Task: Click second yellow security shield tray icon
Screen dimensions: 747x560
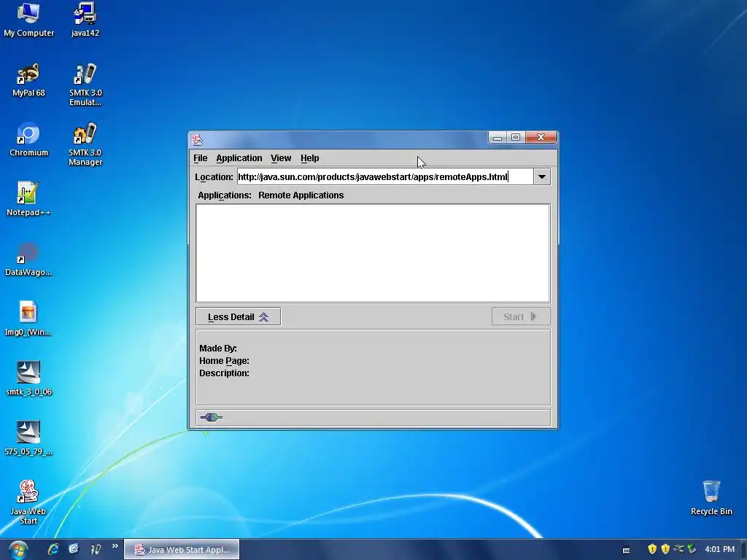Action: [665, 549]
